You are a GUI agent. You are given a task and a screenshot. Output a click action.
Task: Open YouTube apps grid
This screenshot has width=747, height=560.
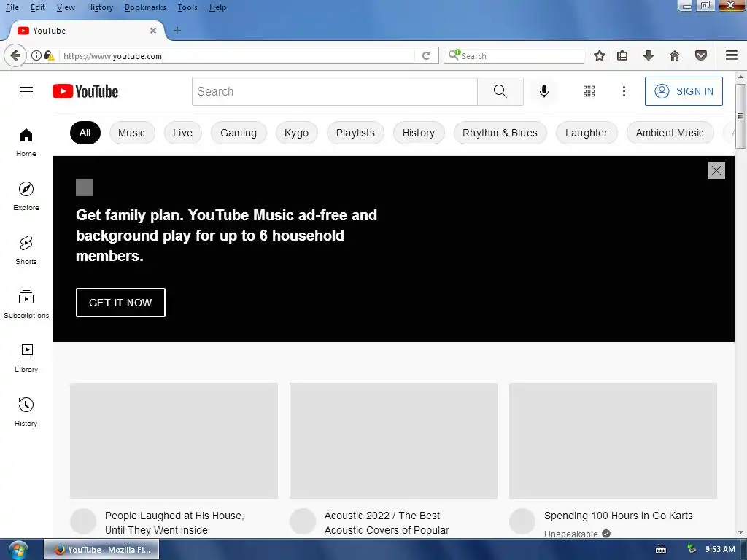(589, 91)
